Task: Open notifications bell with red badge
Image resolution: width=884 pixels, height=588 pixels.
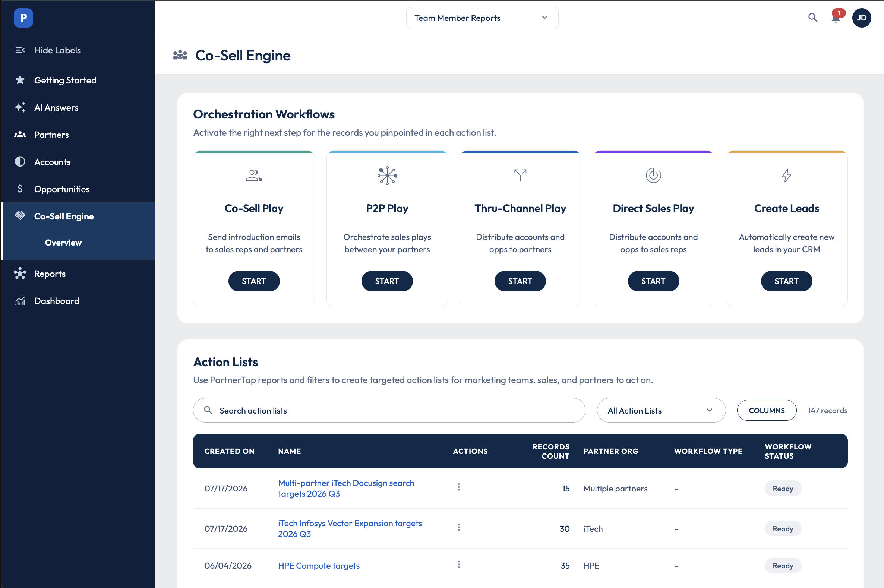Action: pos(836,16)
